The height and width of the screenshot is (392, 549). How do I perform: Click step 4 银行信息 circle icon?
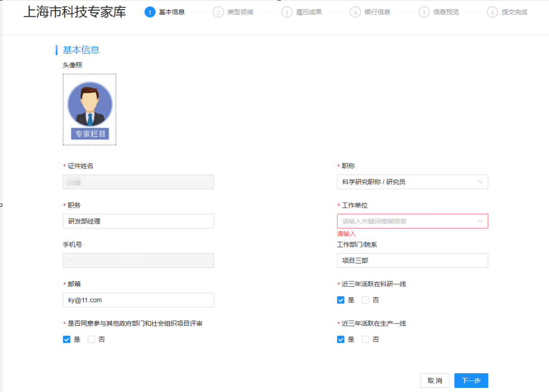tap(355, 12)
